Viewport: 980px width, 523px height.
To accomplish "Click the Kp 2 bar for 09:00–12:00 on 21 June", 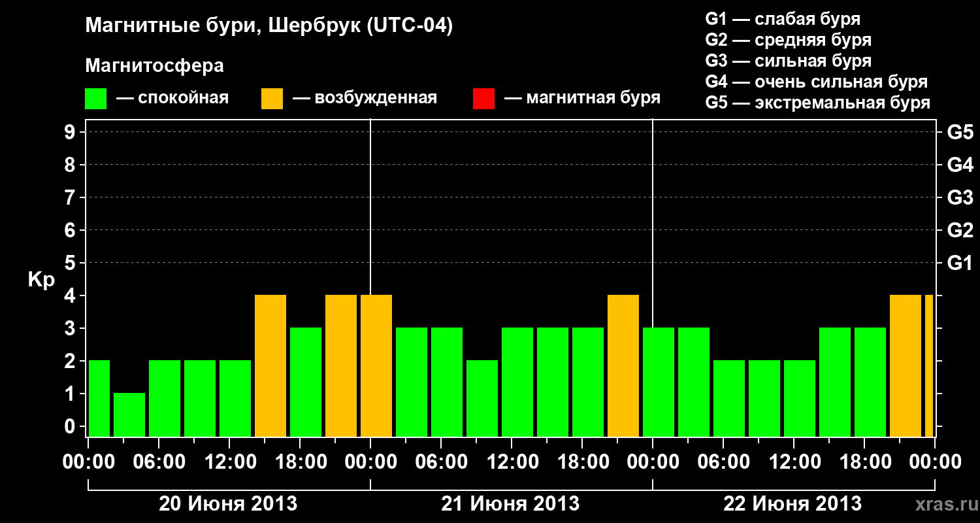I will click(x=482, y=398).
